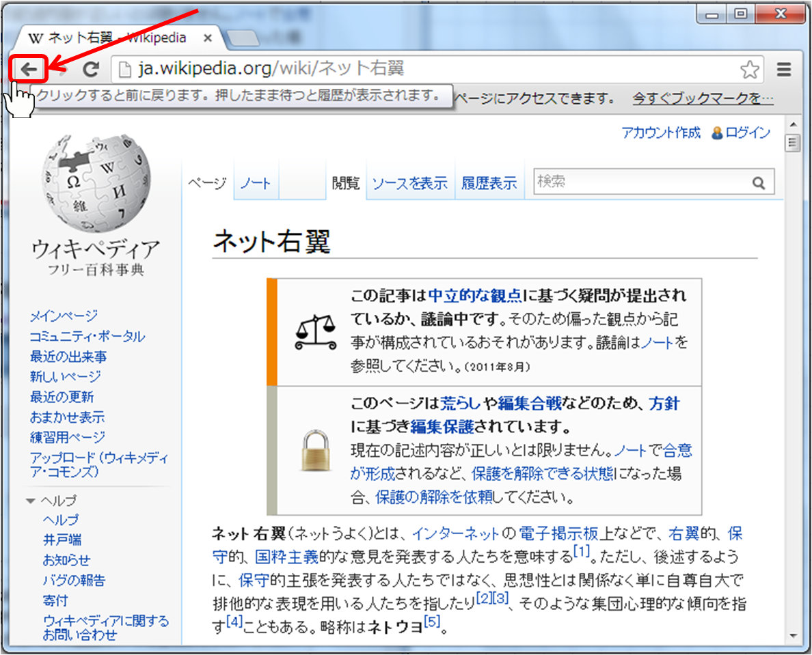Click the history thumbnail expander below the scrollbar arrow
Screen dimensions: 812x655
click(x=794, y=142)
